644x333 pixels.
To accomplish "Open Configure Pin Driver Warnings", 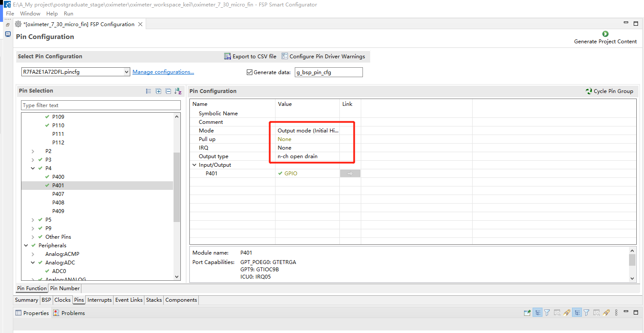I will pos(323,56).
